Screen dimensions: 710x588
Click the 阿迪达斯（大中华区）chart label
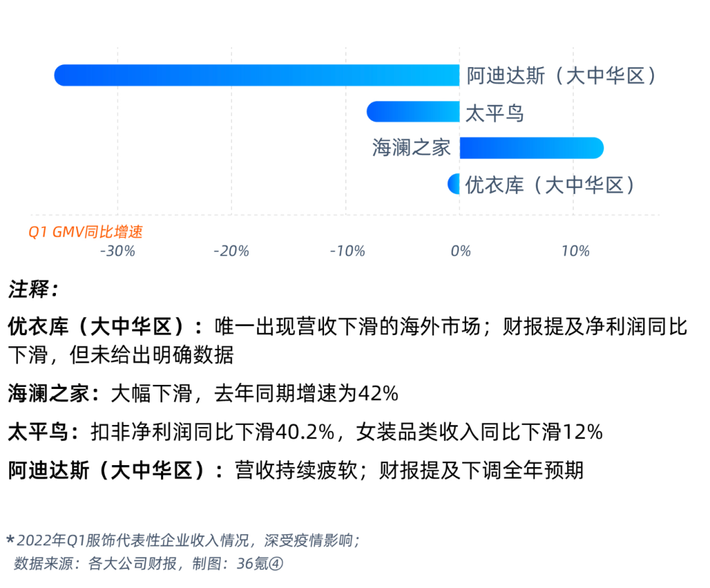[x=562, y=76]
